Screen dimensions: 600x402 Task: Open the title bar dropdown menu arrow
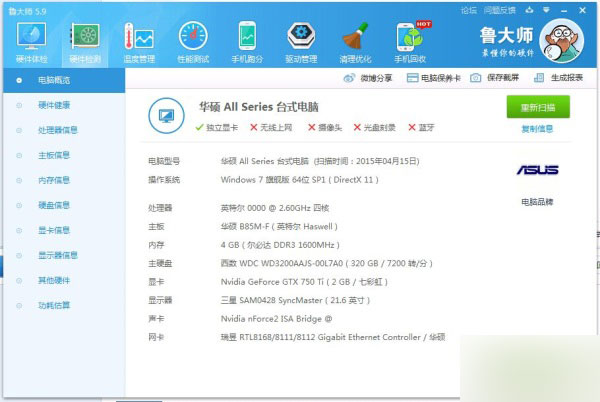[x=546, y=10]
